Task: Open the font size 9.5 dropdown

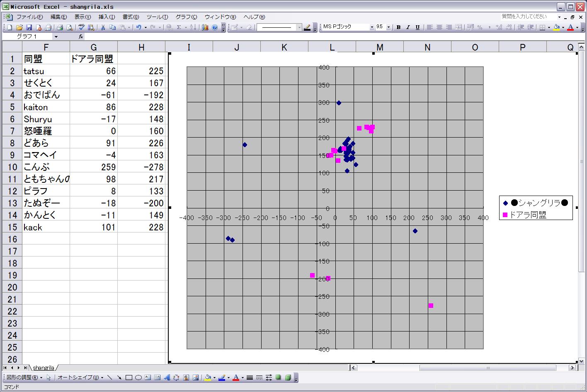Action: click(388, 27)
